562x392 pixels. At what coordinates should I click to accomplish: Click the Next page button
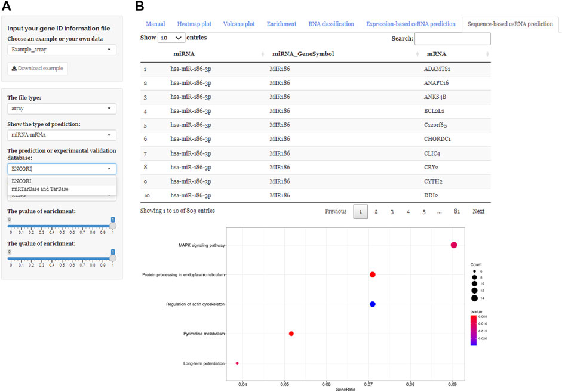478,211
